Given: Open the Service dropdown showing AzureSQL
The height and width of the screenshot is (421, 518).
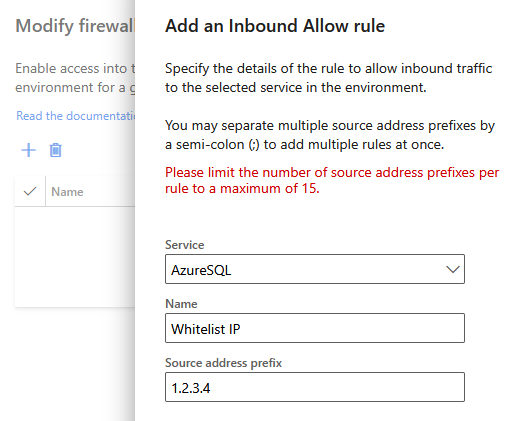Looking at the screenshot, I should coord(315,269).
